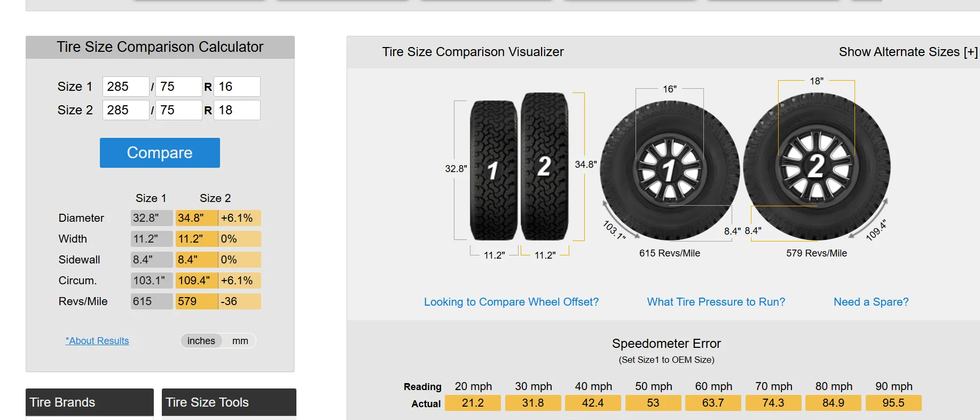Switch units to mm
980x420 pixels.
click(x=240, y=341)
